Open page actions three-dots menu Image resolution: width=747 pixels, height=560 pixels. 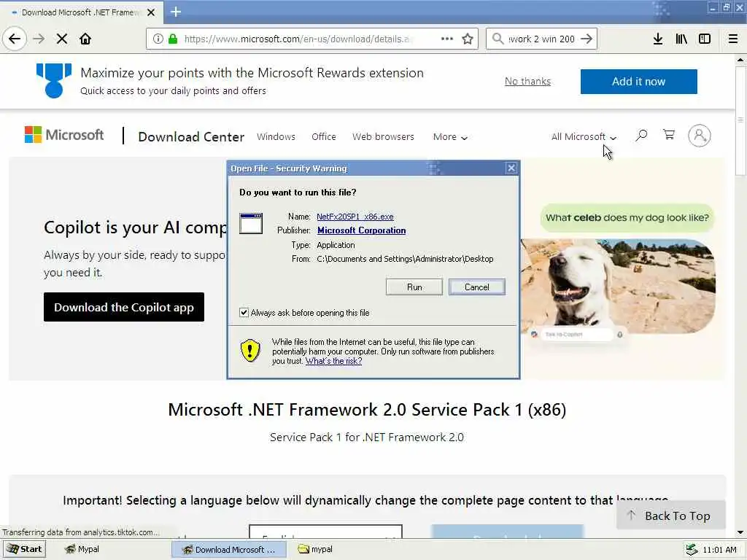click(447, 39)
